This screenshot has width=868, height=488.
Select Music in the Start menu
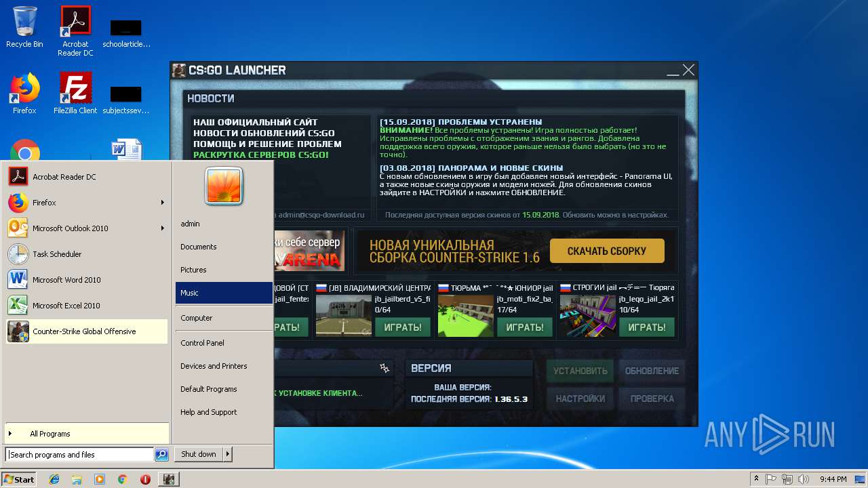coord(224,293)
